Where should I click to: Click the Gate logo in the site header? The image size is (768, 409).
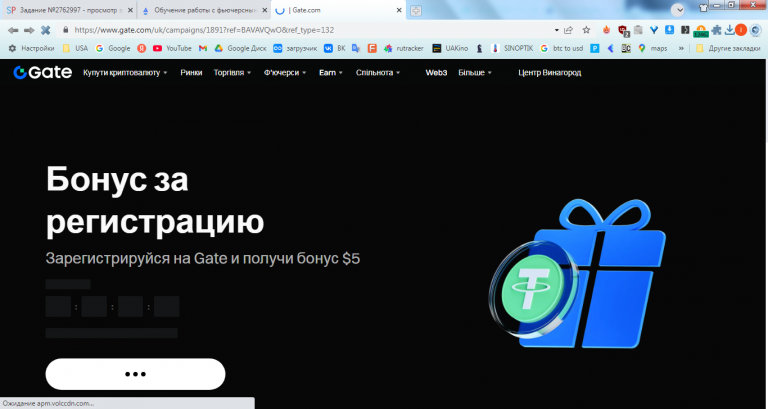[43, 72]
